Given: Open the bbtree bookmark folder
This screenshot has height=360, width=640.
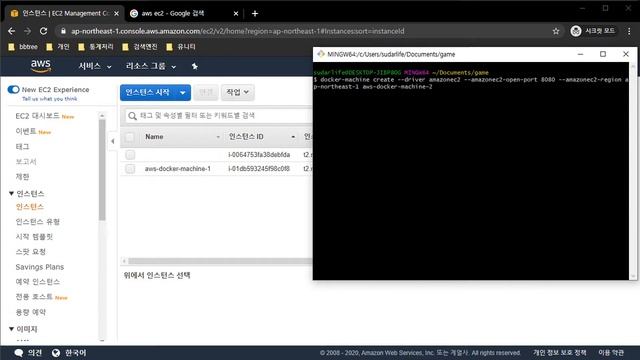Looking at the screenshot, I should (23, 47).
